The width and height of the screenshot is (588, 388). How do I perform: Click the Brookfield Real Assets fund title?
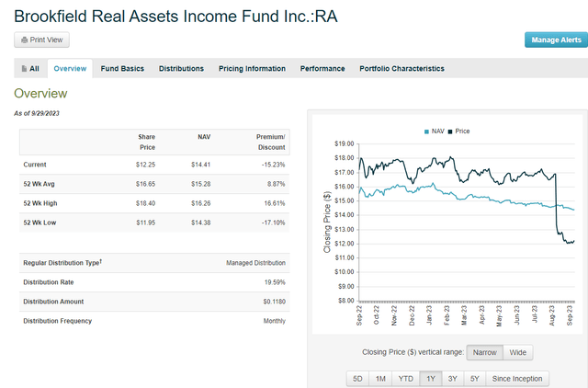[175, 17]
